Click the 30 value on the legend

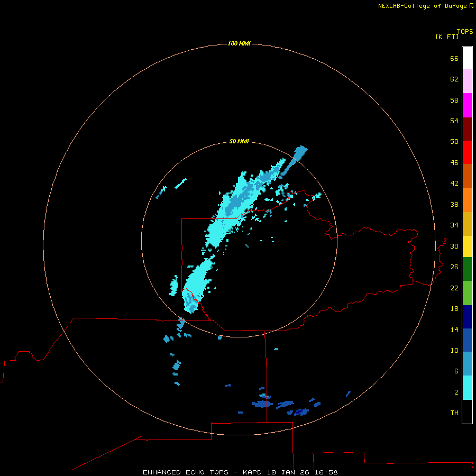point(454,246)
